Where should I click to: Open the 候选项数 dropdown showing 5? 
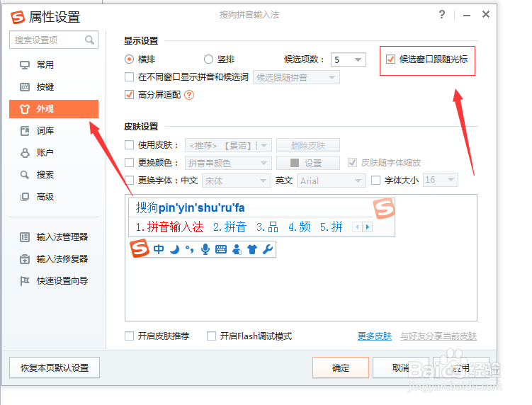(349, 59)
